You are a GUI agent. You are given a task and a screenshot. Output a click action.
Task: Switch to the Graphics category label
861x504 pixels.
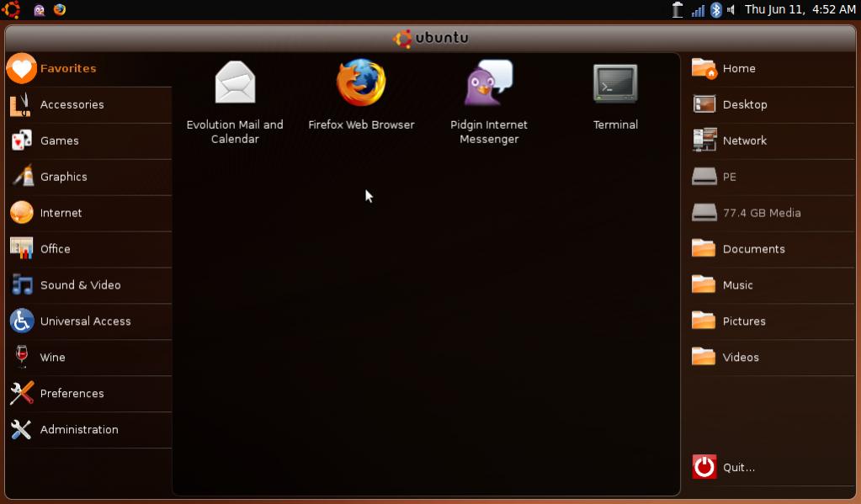click(x=64, y=177)
